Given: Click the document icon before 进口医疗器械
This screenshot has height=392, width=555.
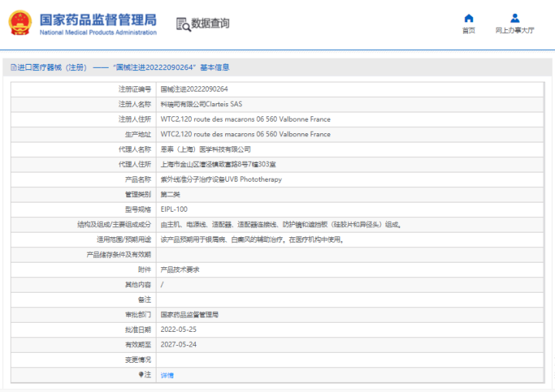Looking at the screenshot, I should (x=13, y=67).
